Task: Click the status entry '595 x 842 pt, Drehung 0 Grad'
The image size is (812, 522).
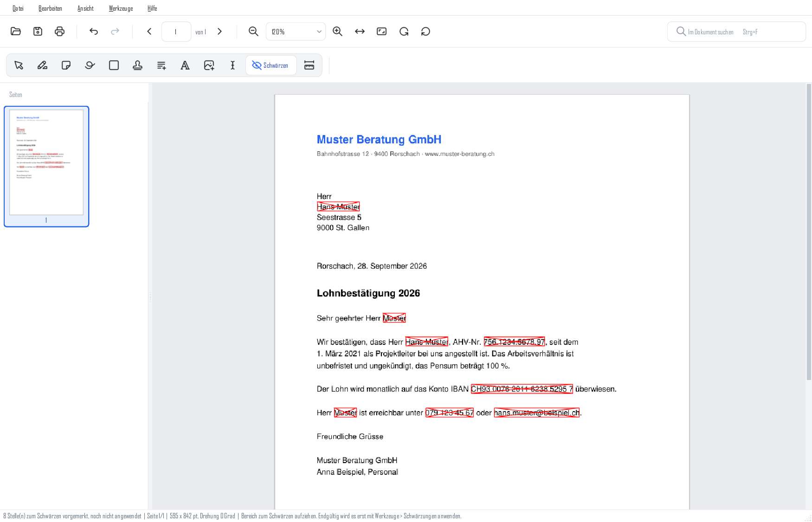Action: click(x=202, y=516)
